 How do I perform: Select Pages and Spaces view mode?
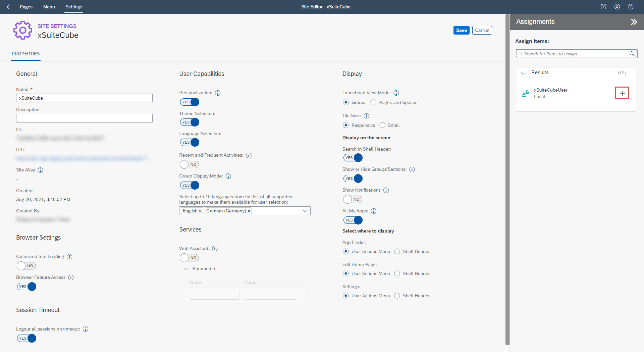373,102
